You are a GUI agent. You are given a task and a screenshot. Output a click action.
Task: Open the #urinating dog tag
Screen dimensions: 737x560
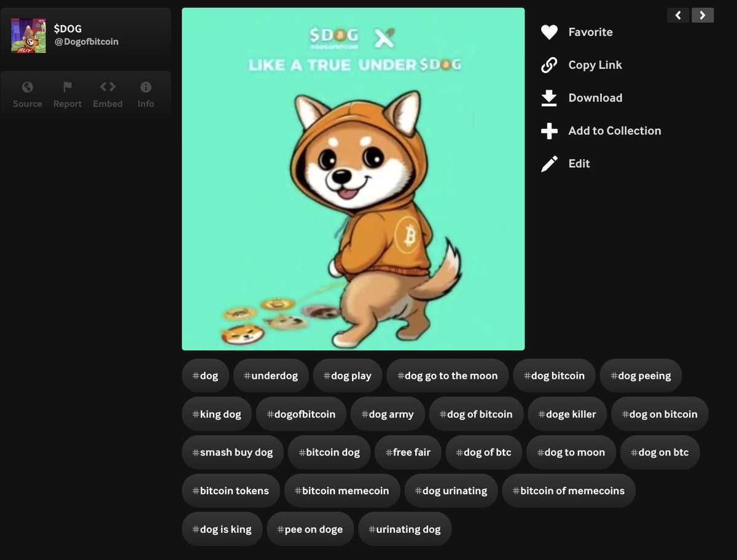click(x=405, y=529)
